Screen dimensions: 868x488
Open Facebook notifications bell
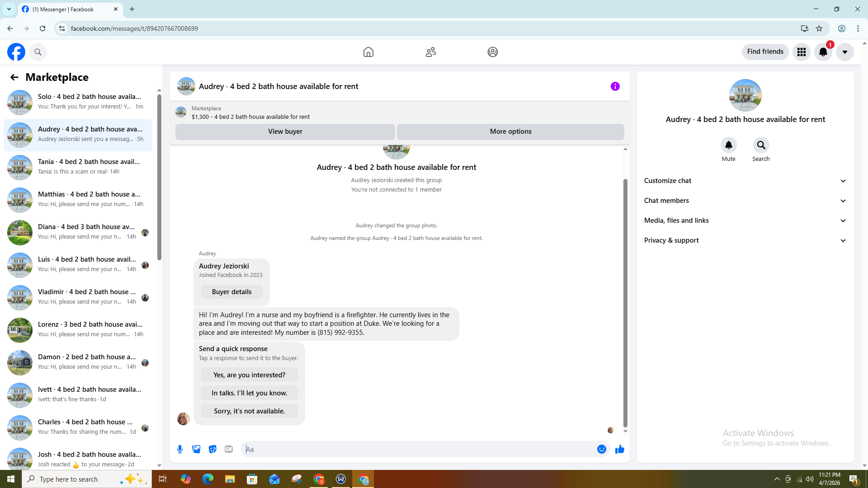[x=823, y=52]
